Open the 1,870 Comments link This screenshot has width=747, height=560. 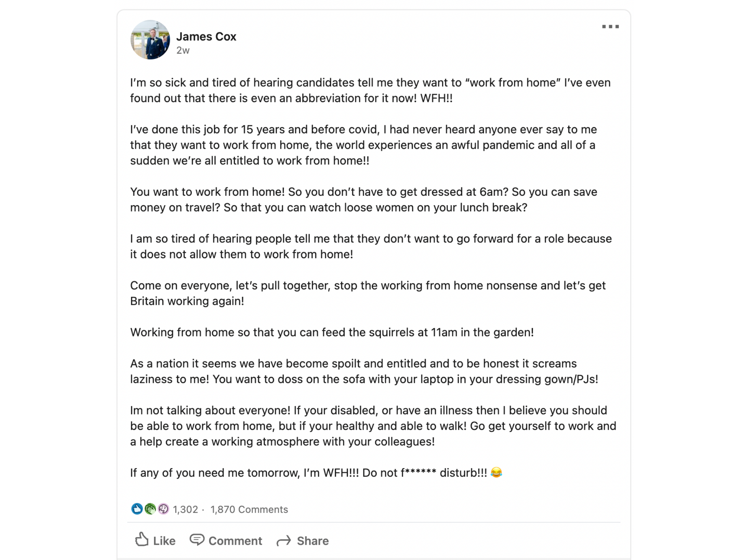[x=249, y=509]
